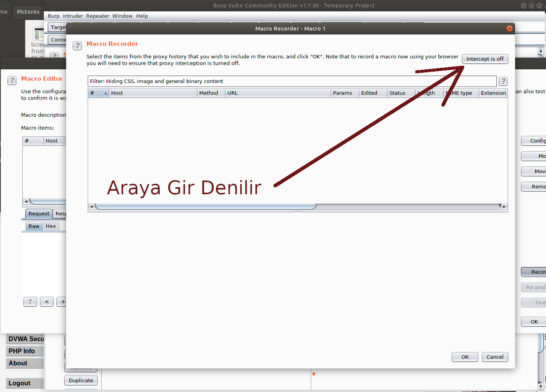Sort by Host column header
The height and width of the screenshot is (392, 546).
pos(153,93)
